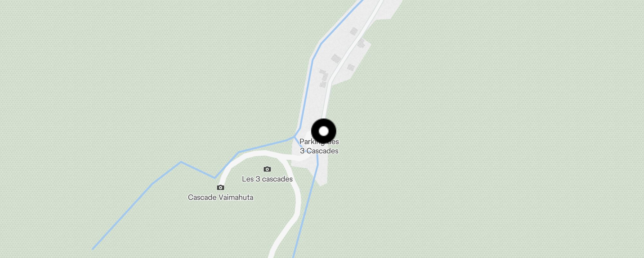Click the camera icon above Les 3 cascades
Screen dimensions: 644x258
(x=267, y=169)
